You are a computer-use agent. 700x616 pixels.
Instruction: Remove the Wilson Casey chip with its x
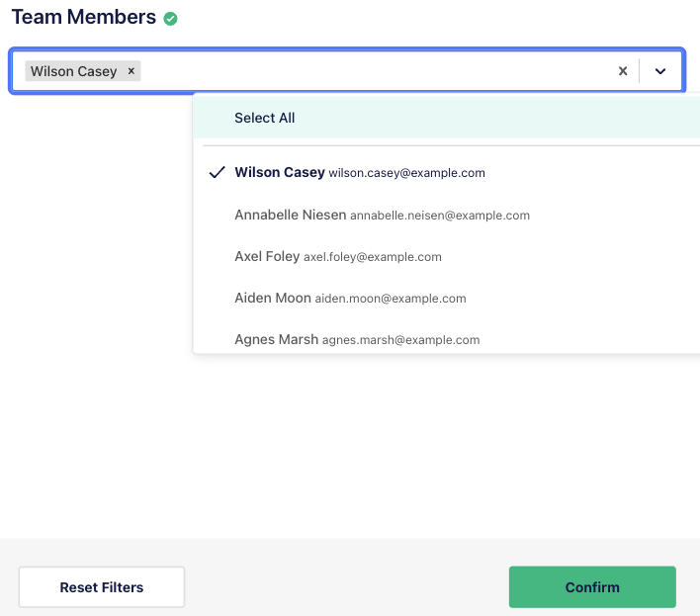tap(131, 71)
